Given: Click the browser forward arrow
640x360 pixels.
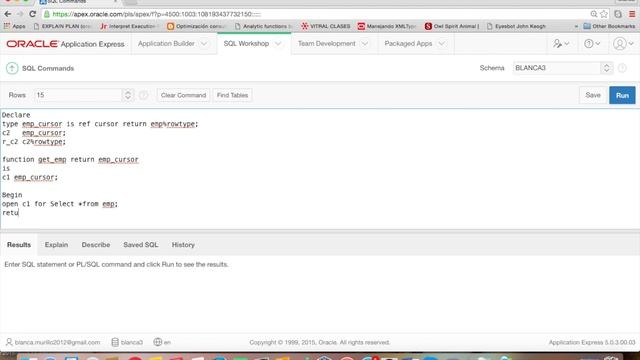Looking at the screenshot, I should tap(20, 14).
